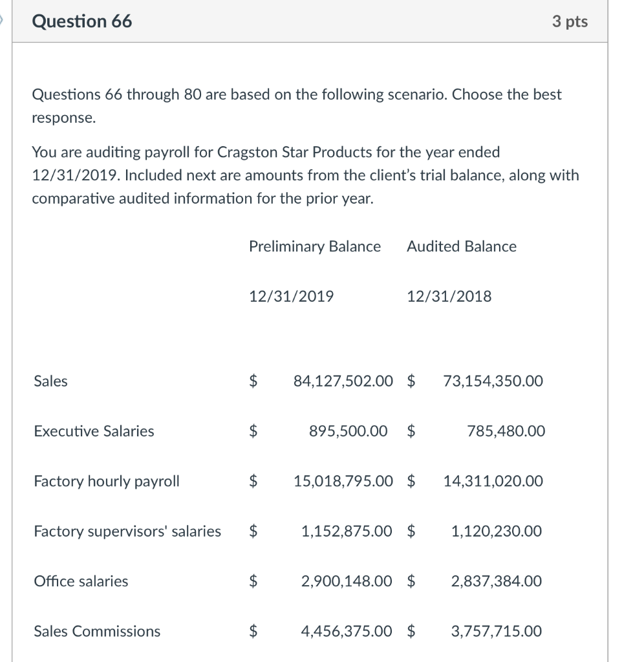Click the 1,120,230.00 supervisors' salaries value
Viewport: 644px width, 662px height.
pyautogui.click(x=497, y=531)
